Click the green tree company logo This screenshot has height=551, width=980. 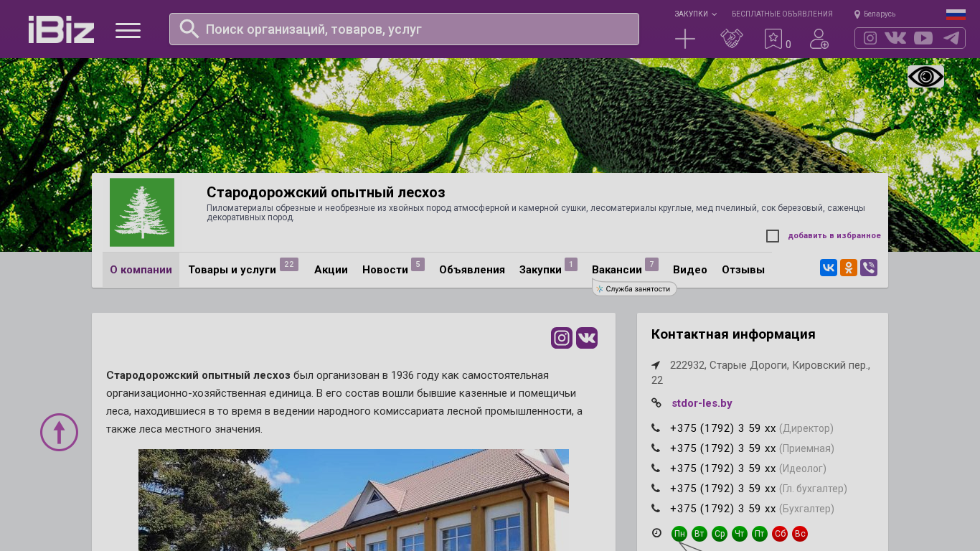pos(142,212)
